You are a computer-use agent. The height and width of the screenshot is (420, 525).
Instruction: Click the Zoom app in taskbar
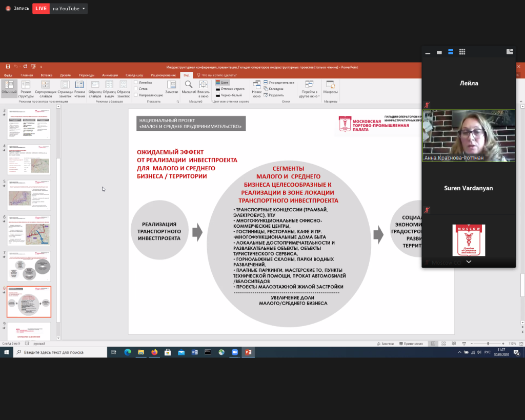point(235,352)
